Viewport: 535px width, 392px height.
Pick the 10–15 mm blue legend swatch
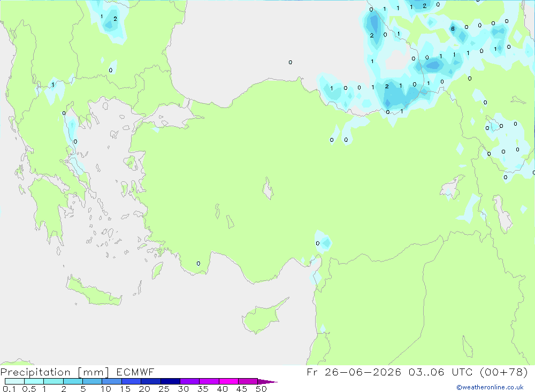tap(112, 381)
